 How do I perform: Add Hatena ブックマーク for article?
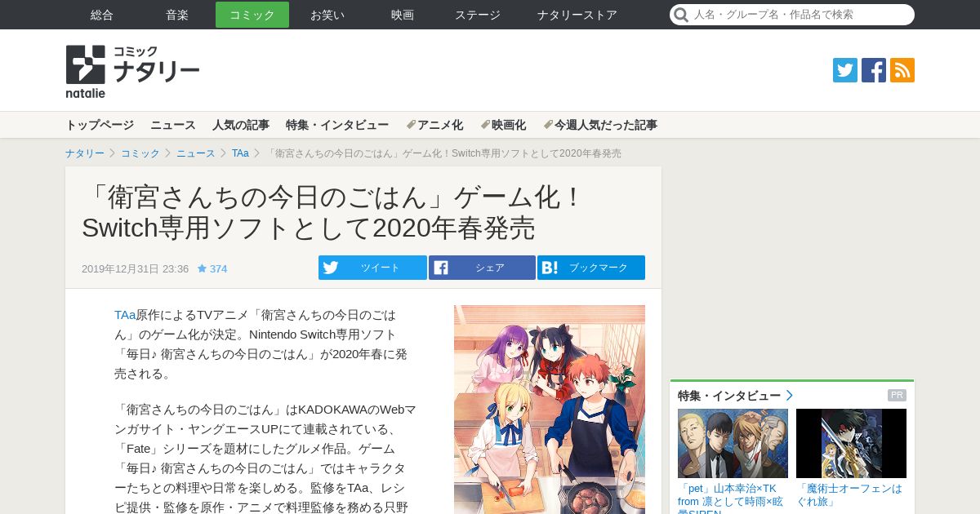[591, 268]
